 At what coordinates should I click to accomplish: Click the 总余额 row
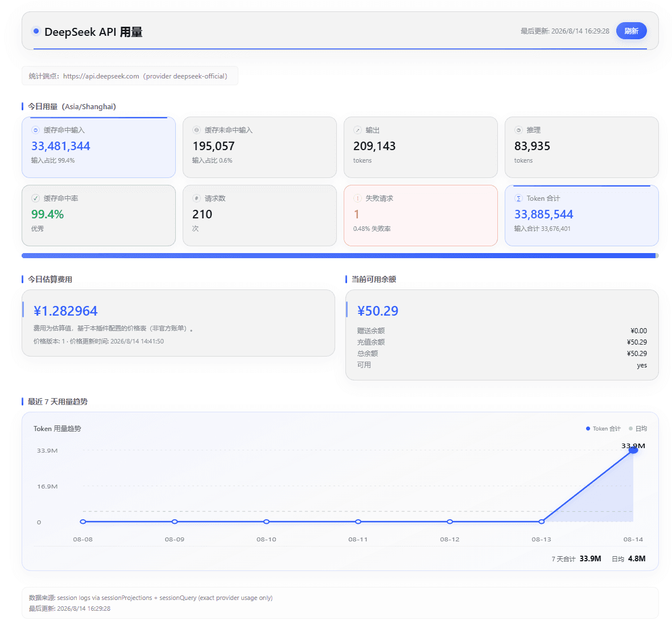tap(502, 353)
